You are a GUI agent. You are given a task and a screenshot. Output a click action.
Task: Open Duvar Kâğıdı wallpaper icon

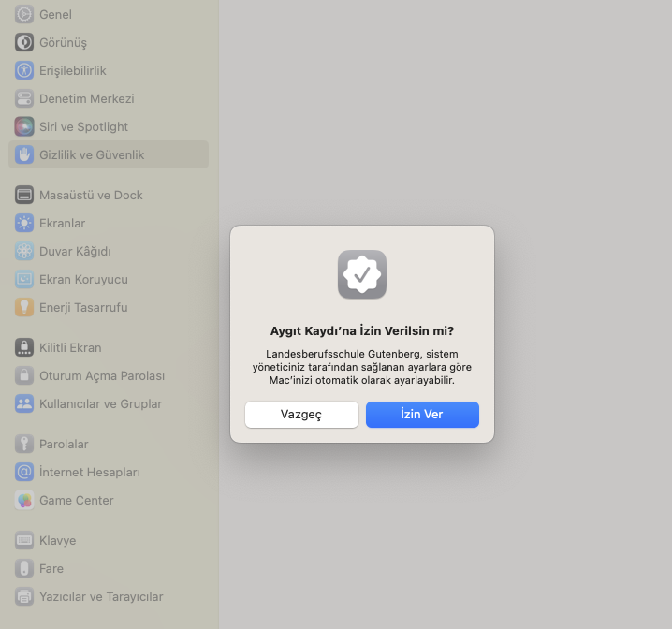(24, 252)
